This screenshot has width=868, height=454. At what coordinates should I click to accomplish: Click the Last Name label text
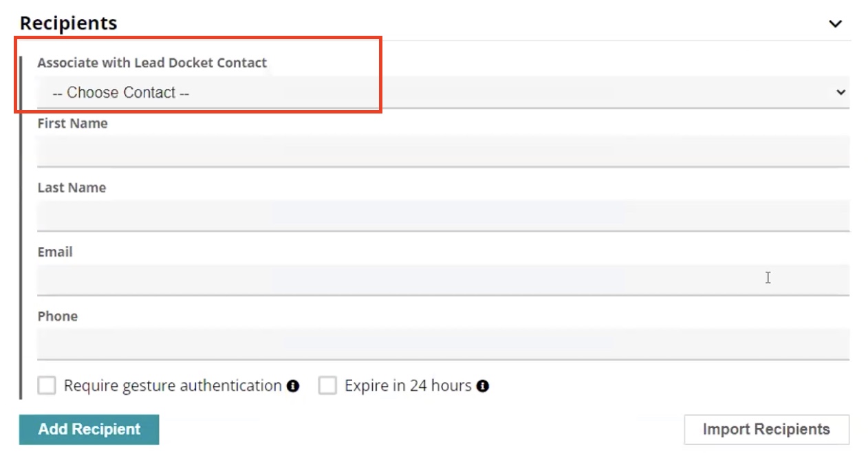[72, 188]
